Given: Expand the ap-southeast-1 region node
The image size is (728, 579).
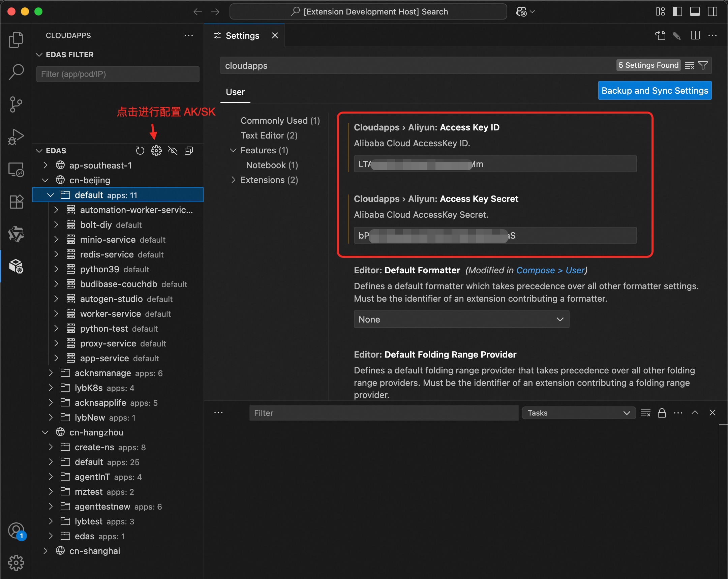Looking at the screenshot, I should click(x=45, y=165).
